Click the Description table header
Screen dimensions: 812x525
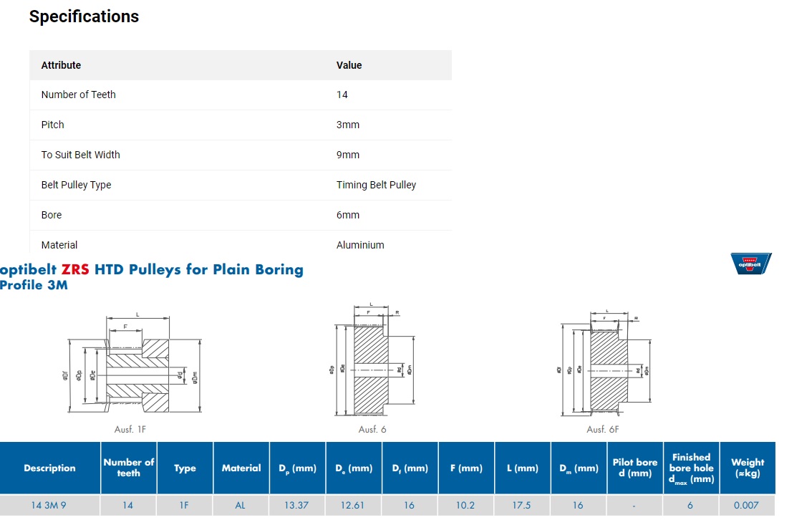49,468
